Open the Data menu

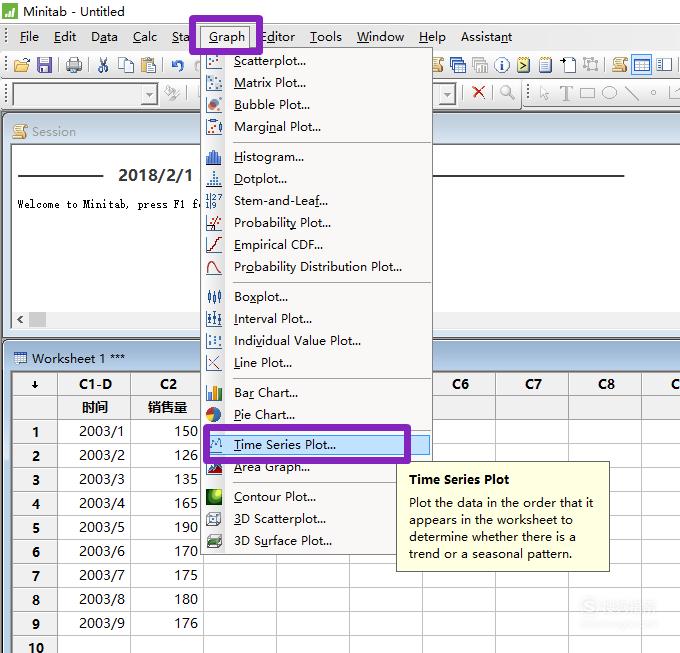pyautogui.click(x=104, y=37)
